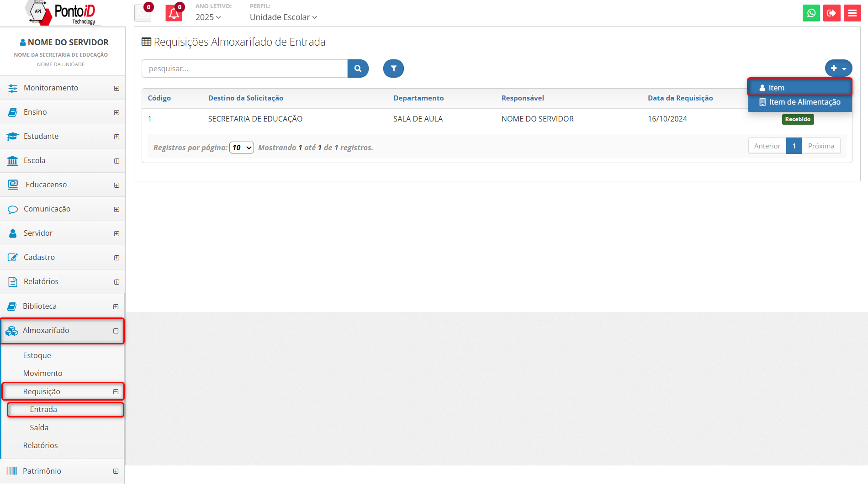Click the pesquisar search field

click(x=244, y=69)
